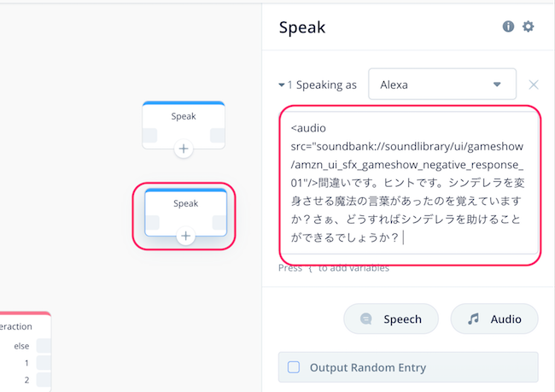Add a new Audio entry
The height and width of the screenshot is (392, 555).
tap(494, 319)
